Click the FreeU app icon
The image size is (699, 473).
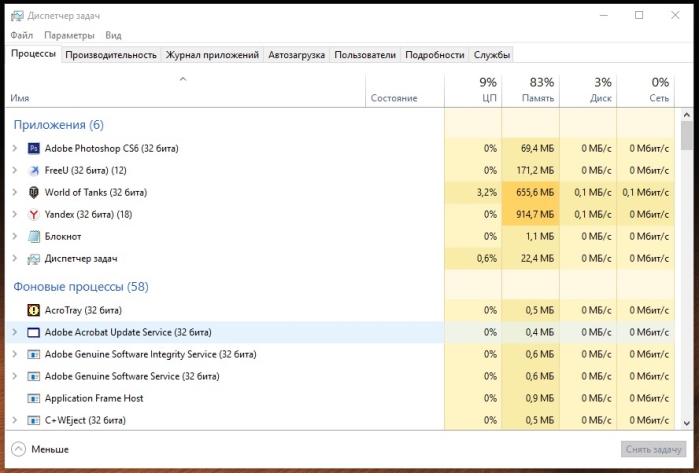point(33,170)
